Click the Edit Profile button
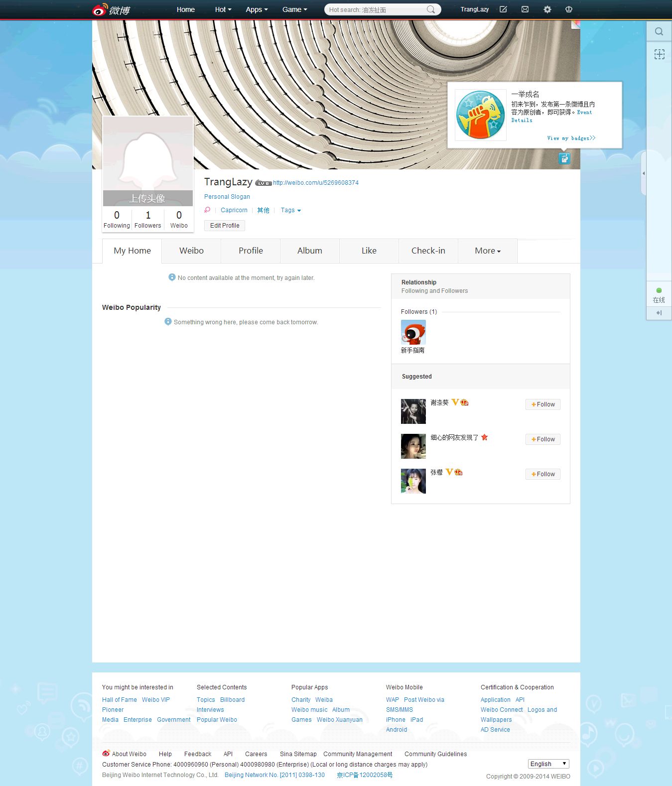 pyautogui.click(x=225, y=226)
